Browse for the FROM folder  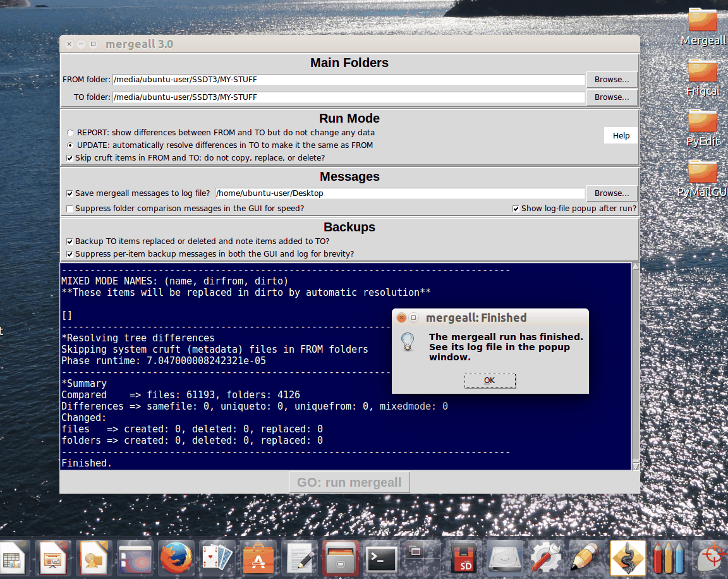coord(612,80)
